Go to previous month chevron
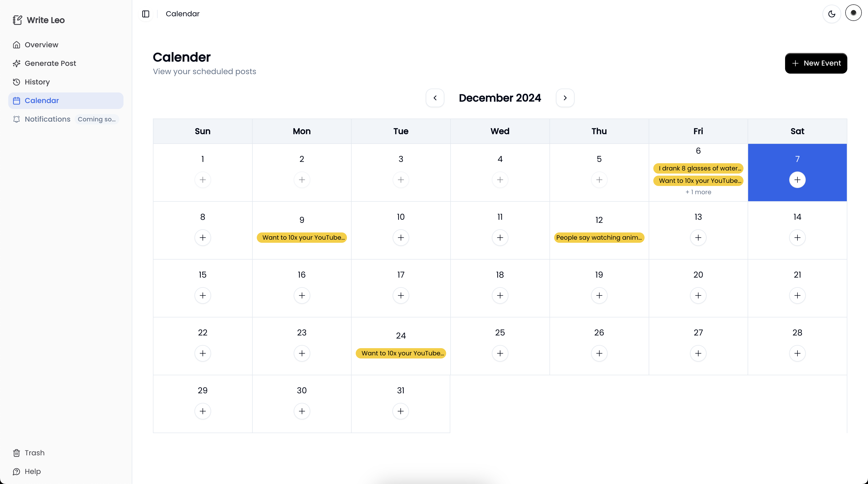This screenshot has height=484, width=868. tap(435, 98)
